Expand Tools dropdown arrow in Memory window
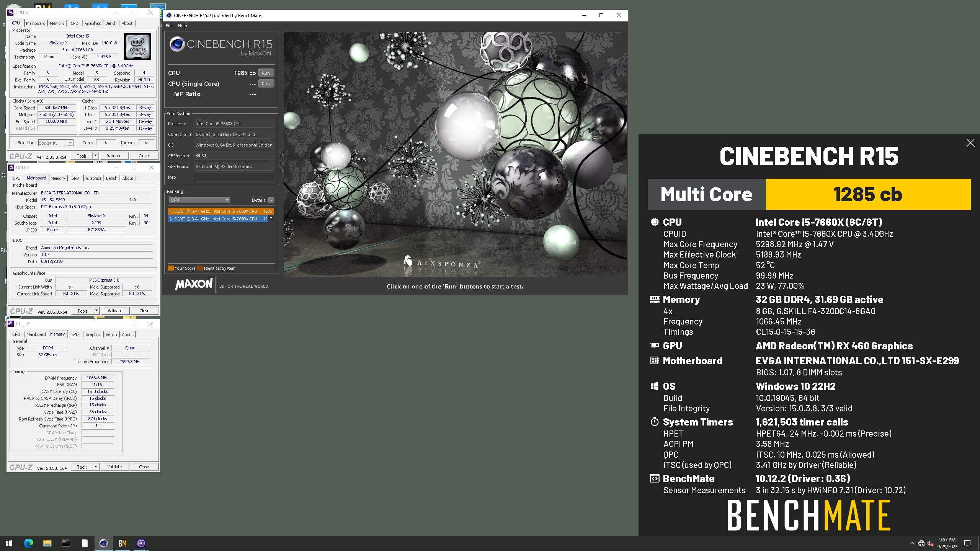Image resolution: width=980 pixels, height=551 pixels. click(96, 467)
